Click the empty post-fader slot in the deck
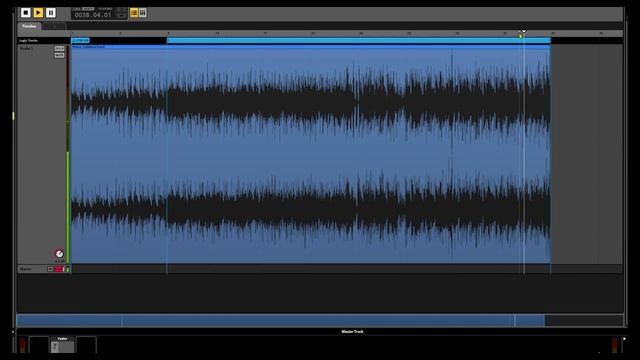 coord(86,344)
